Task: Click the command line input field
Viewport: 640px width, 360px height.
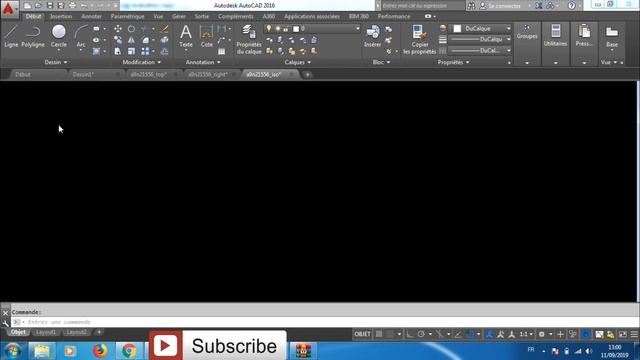Action: click(324, 322)
